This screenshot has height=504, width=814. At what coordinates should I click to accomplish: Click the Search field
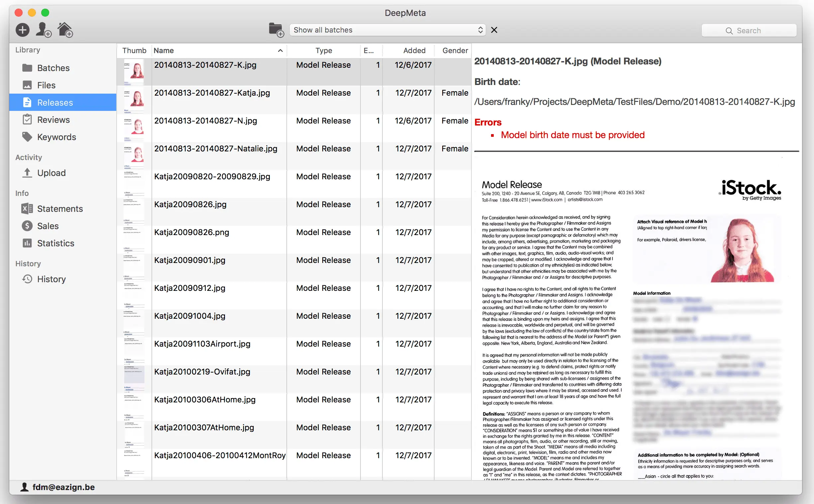click(749, 31)
